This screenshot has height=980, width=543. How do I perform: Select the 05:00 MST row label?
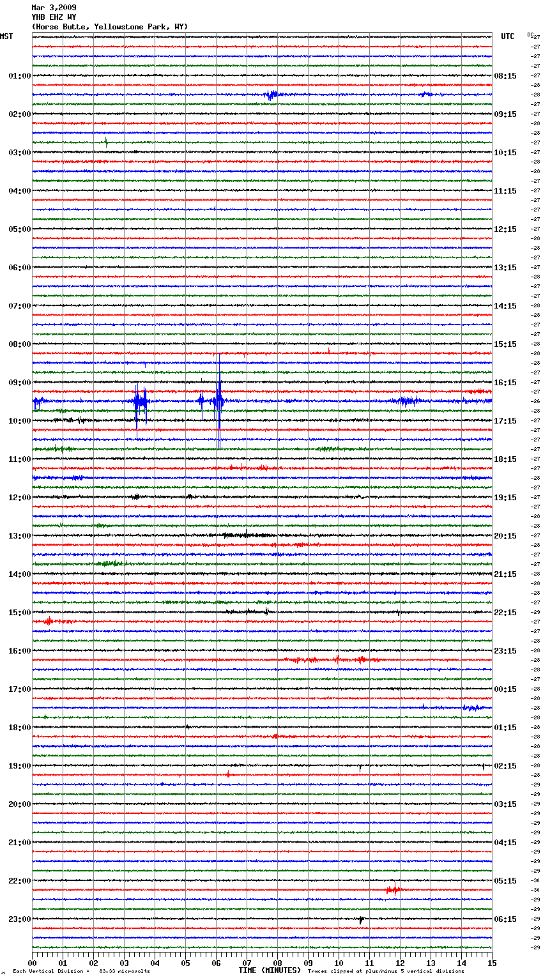tap(20, 229)
